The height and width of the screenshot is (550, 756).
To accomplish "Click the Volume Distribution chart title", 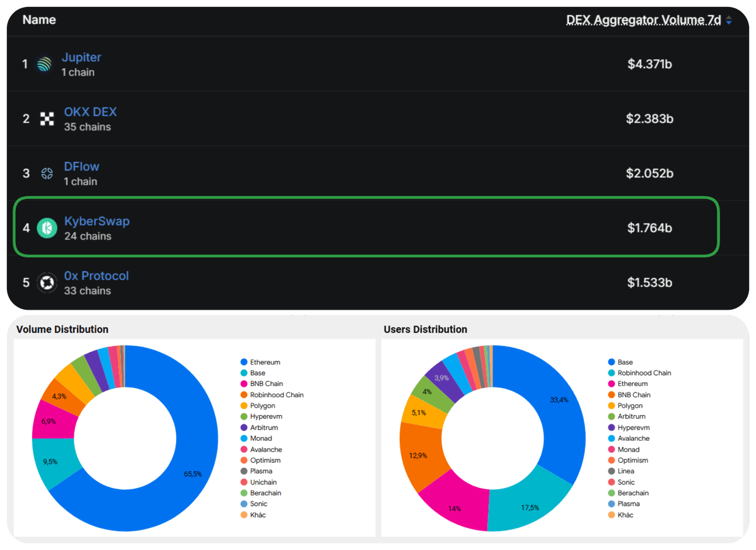I will pos(62,329).
